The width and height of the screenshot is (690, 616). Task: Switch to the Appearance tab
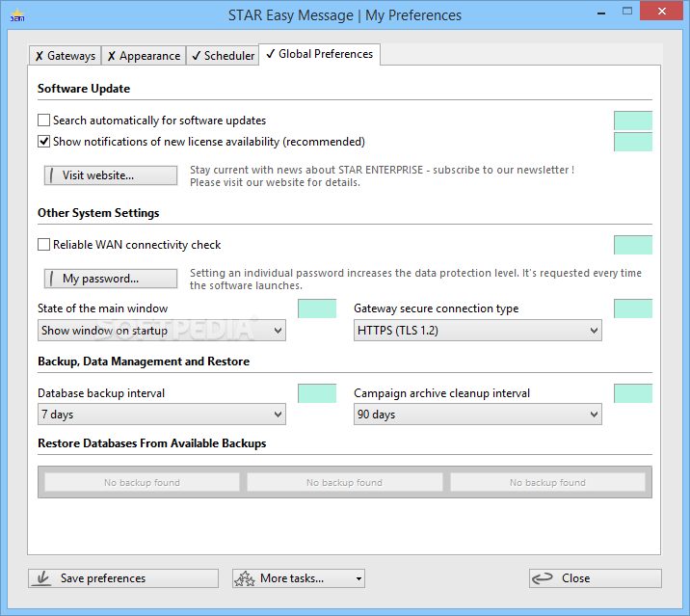[144, 56]
